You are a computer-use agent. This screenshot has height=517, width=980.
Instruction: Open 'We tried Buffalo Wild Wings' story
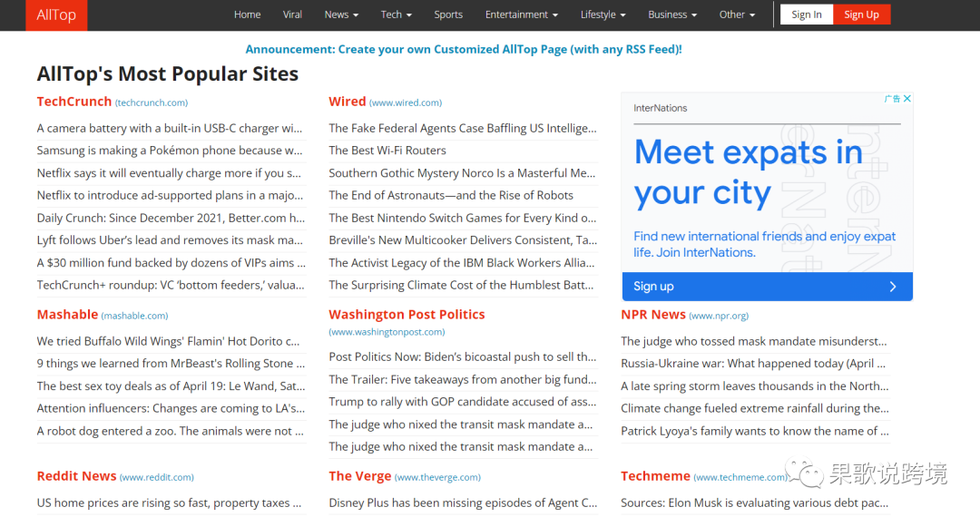[168, 341]
